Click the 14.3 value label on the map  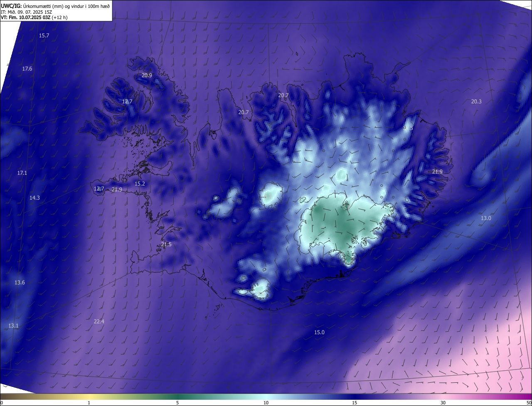click(34, 198)
